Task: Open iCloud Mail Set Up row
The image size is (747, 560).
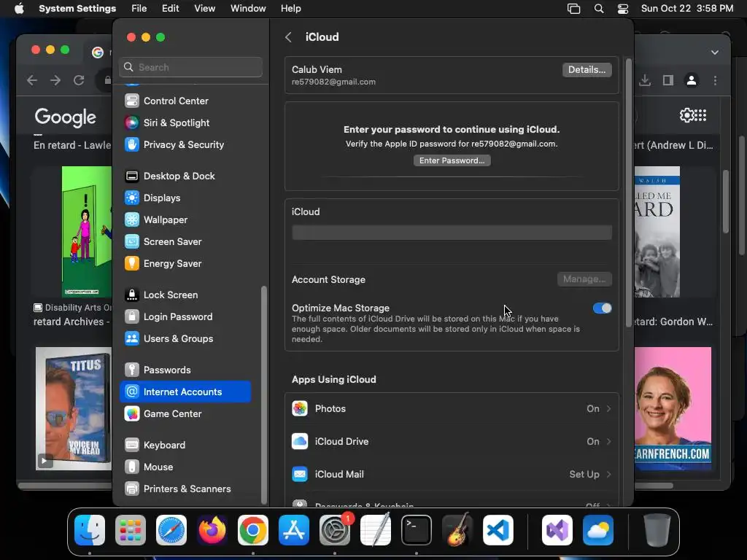Action: pos(452,475)
